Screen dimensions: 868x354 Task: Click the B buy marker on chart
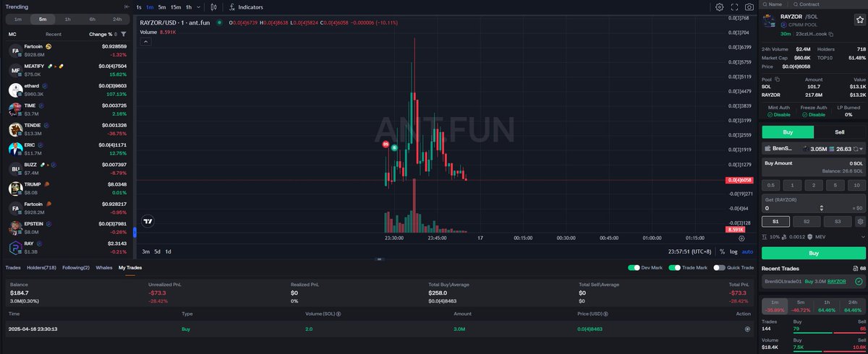click(394, 147)
